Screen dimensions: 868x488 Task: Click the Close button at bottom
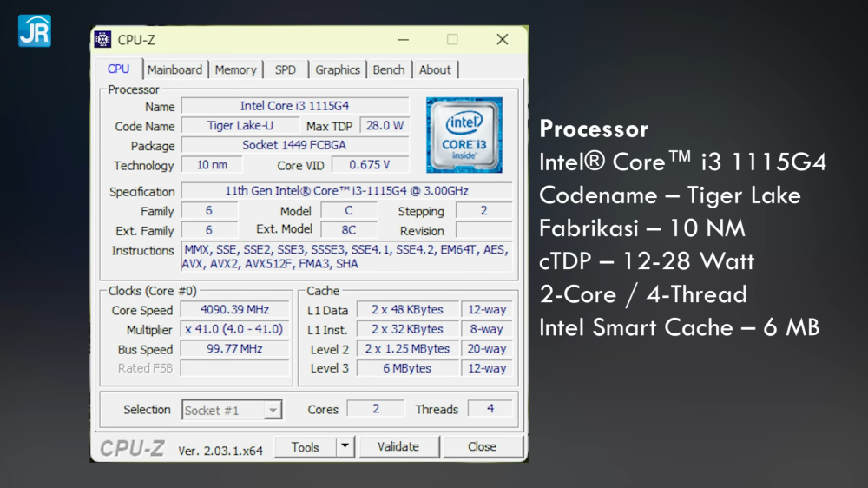point(482,446)
